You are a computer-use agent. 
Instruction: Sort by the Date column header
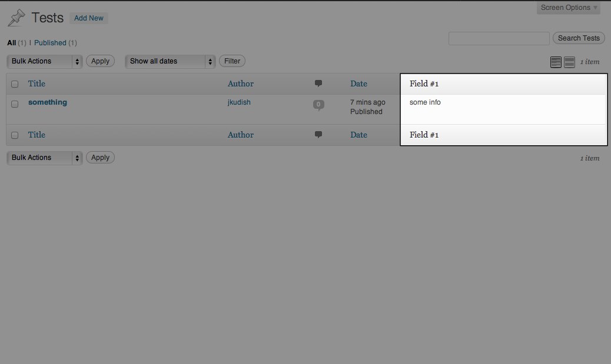pyautogui.click(x=358, y=84)
